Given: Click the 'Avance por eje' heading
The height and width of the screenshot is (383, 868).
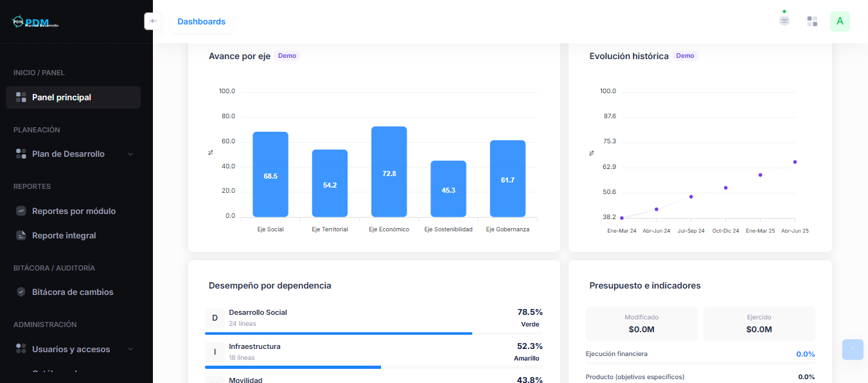Looking at the screenshot, I should (x=240, y=56).
